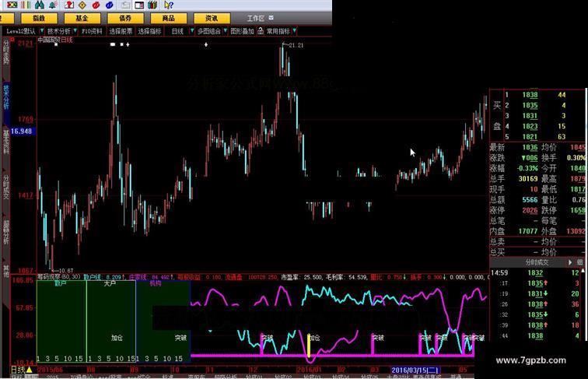Open the vertical bars chart icon

point(26,5)
